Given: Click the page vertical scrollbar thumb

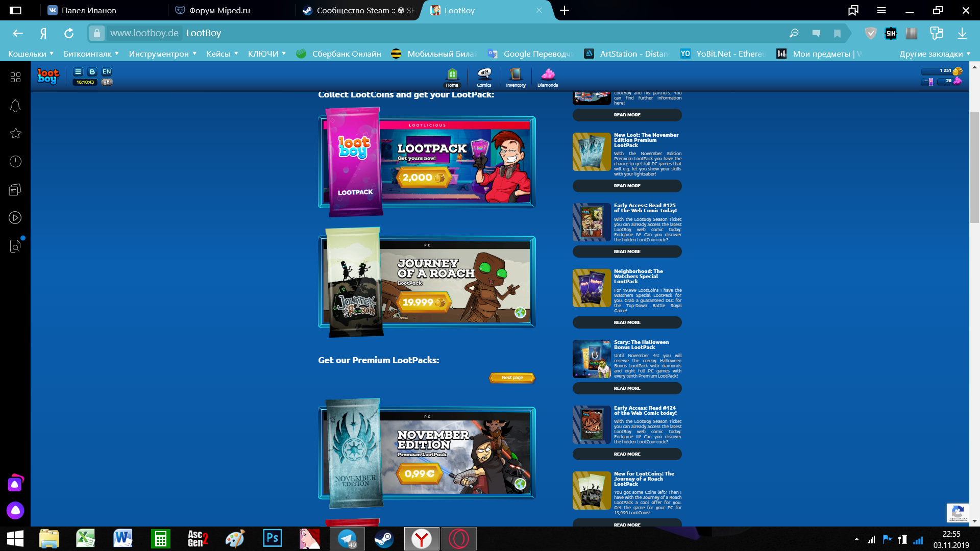Looking at the screenshot, I should (974, 167).
